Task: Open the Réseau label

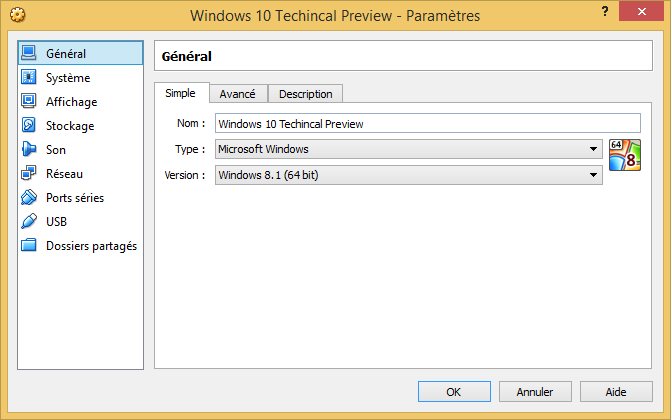Action: pos(64,174)
